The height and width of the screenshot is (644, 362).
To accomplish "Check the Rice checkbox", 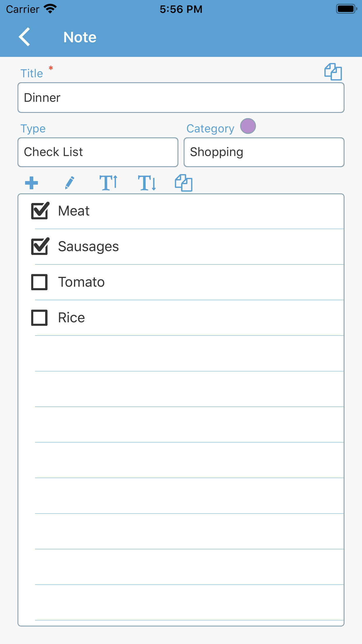I will (x=40, y=318).
